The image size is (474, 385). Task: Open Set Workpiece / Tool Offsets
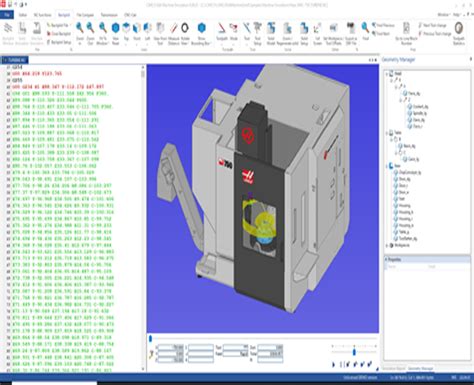333,33
